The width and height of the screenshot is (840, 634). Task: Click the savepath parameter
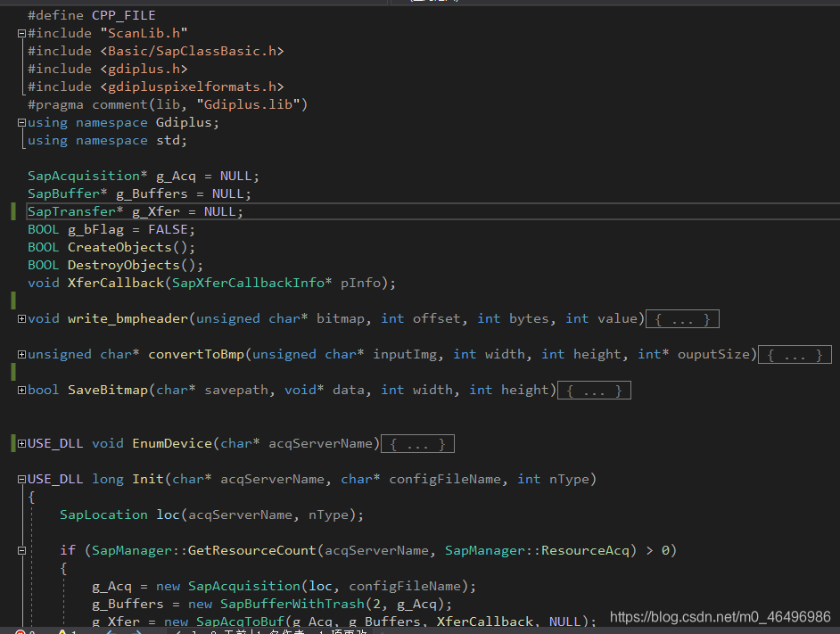tap(235, 391)
